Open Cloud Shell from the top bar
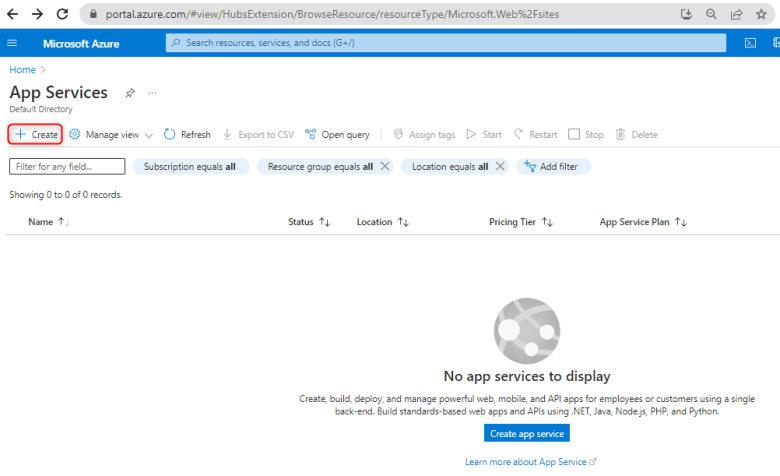 click(750, 43)
